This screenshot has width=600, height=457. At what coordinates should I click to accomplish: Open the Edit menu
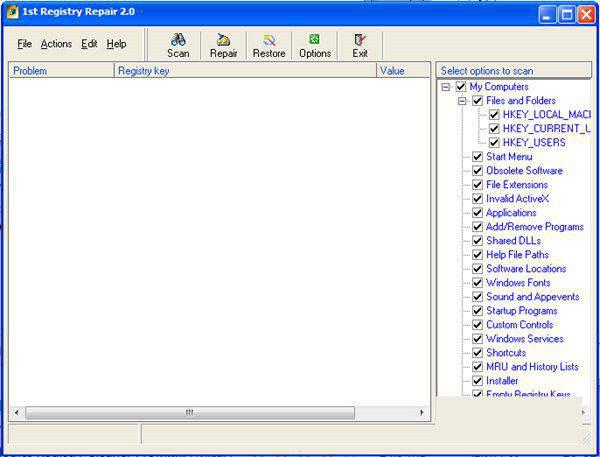click(89, 44)
